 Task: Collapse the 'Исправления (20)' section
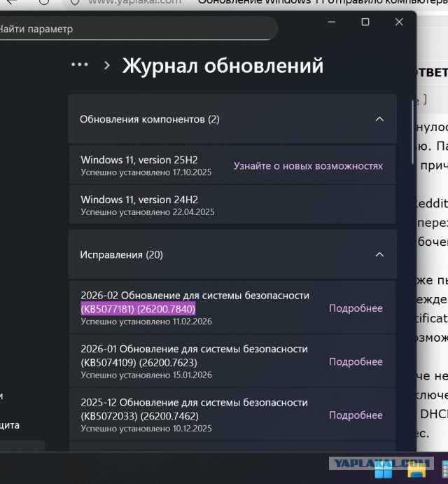(379, 255)
